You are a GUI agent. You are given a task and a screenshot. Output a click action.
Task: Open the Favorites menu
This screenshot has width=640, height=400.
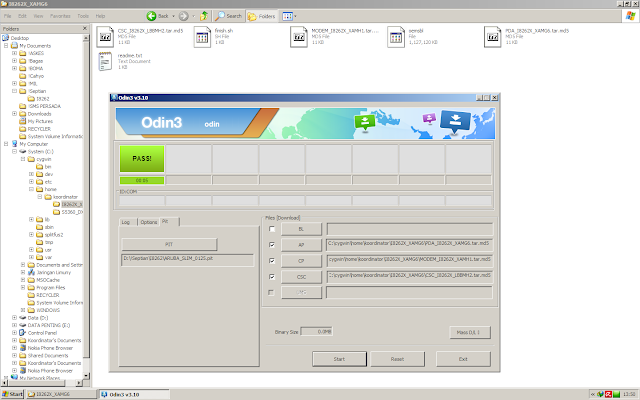tap(60, 16)
